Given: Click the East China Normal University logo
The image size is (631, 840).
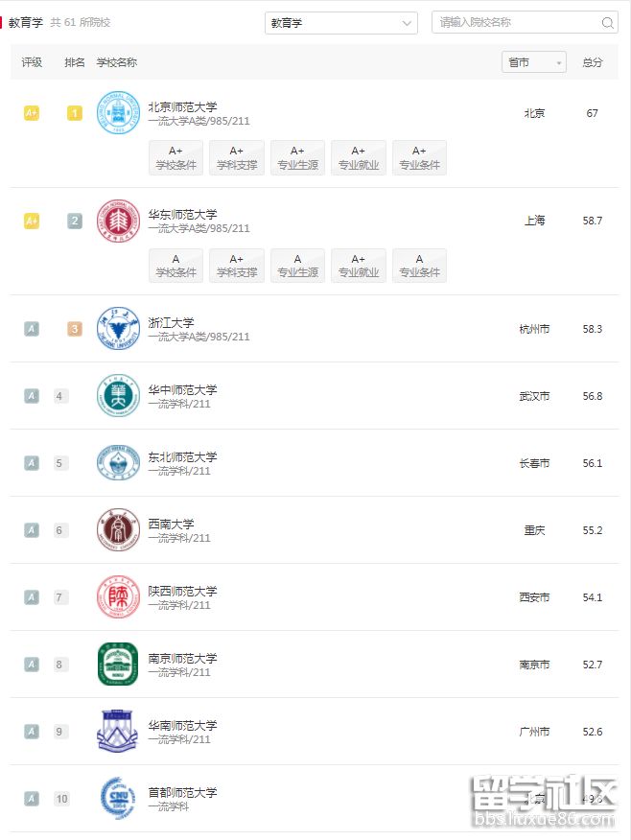Looking at the screenshot, I should click(x=117, y=221).
